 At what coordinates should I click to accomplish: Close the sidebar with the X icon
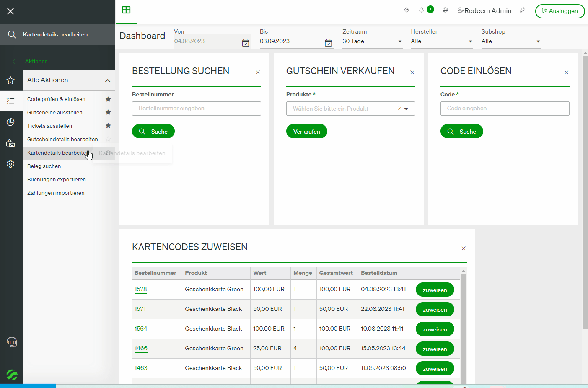[10, 11]
